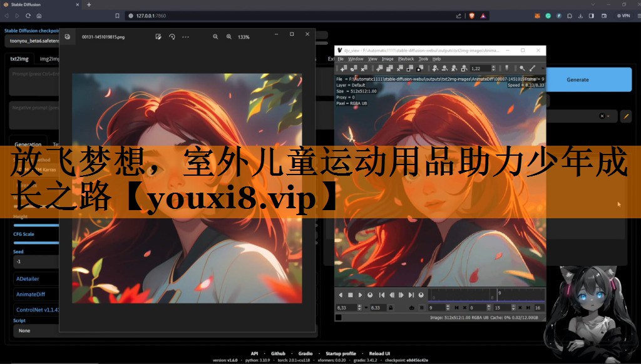Step to previous frame in djv_view
The image size is (641, 364).
coord(392,295)
